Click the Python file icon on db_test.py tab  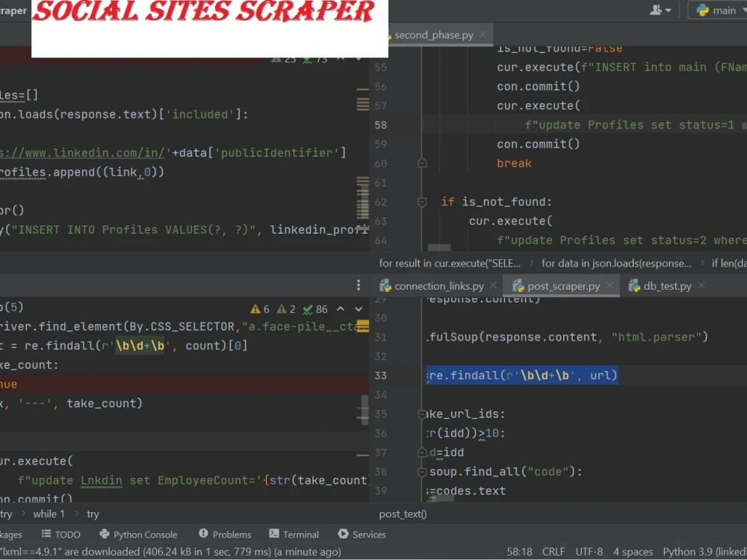[x=634, y=286]
